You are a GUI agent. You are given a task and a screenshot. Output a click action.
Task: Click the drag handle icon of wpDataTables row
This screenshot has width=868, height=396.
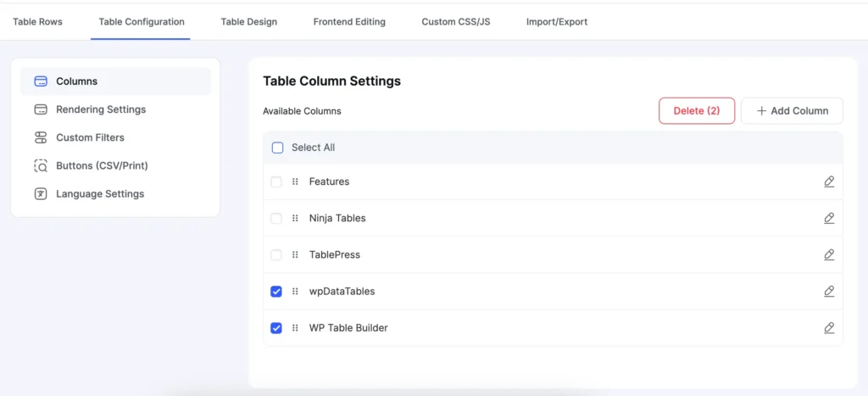pyautogui.click(x=295, y=292)
